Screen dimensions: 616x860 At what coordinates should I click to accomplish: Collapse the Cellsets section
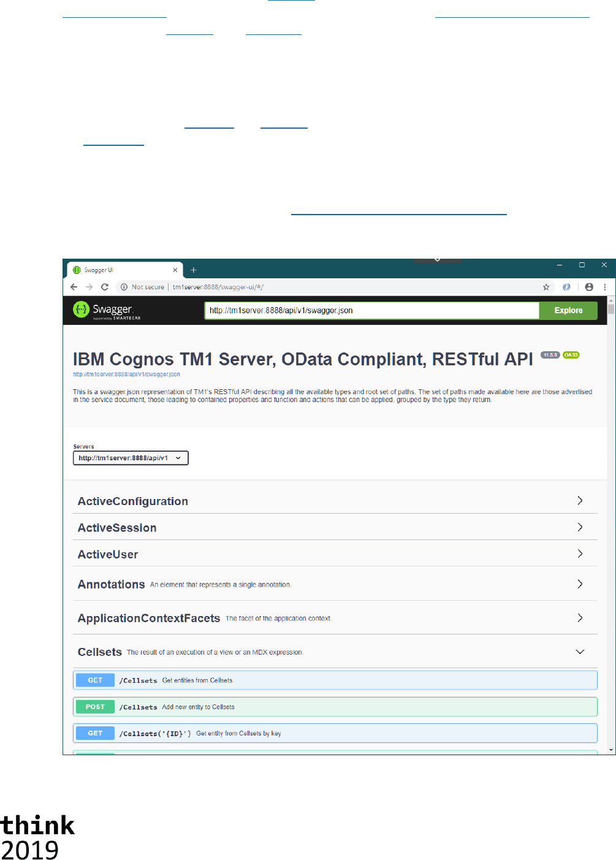coord(335,652)
